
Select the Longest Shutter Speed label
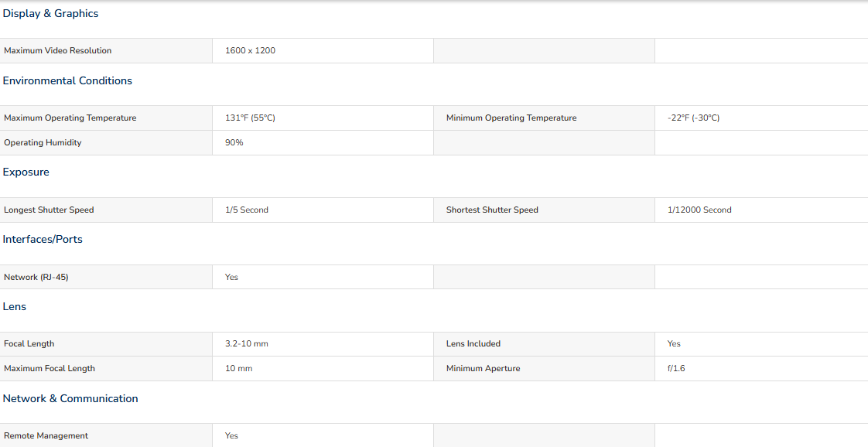(49, 210)
